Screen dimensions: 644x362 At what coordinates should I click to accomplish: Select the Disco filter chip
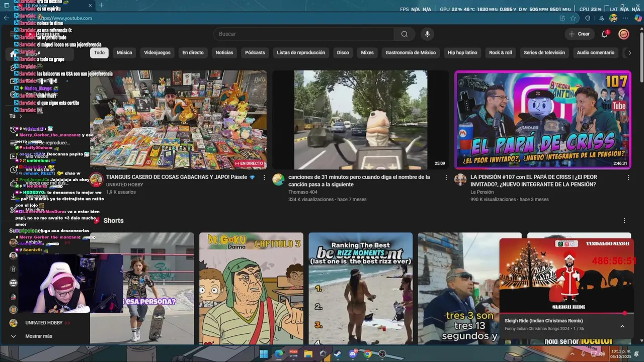(343, 53)
